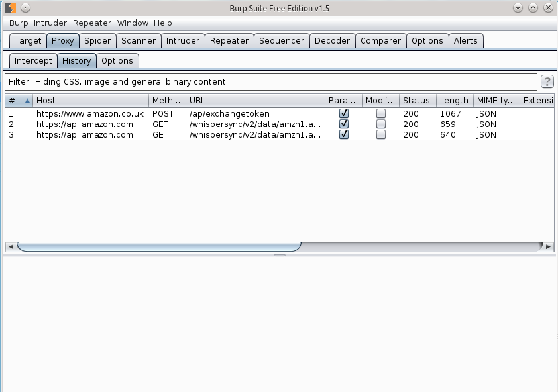Click the horizontal scrollbar thumb of history table
Screen dimensions: 558x392
pos(159,246)
